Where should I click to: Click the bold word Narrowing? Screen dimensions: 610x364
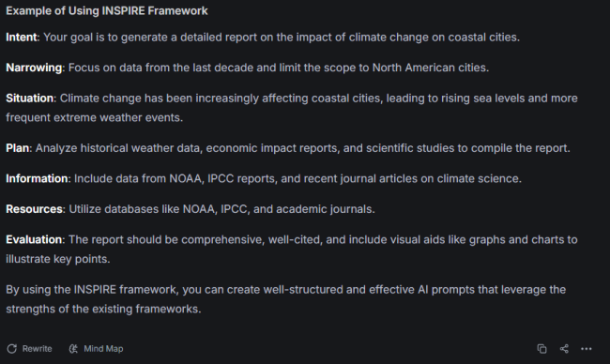pyautogui.click(x=34, y=68)
